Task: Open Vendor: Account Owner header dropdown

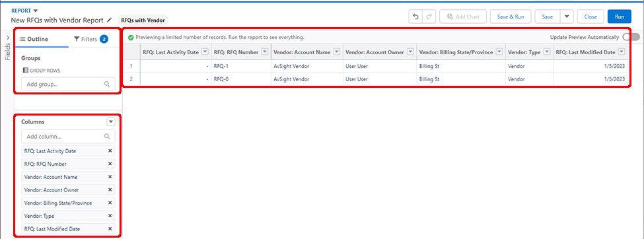Action: [410, 52]
